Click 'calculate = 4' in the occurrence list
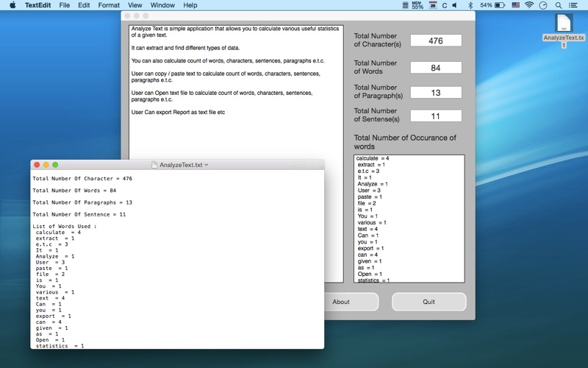Viewport: 588px width, 368px height. 373,158
